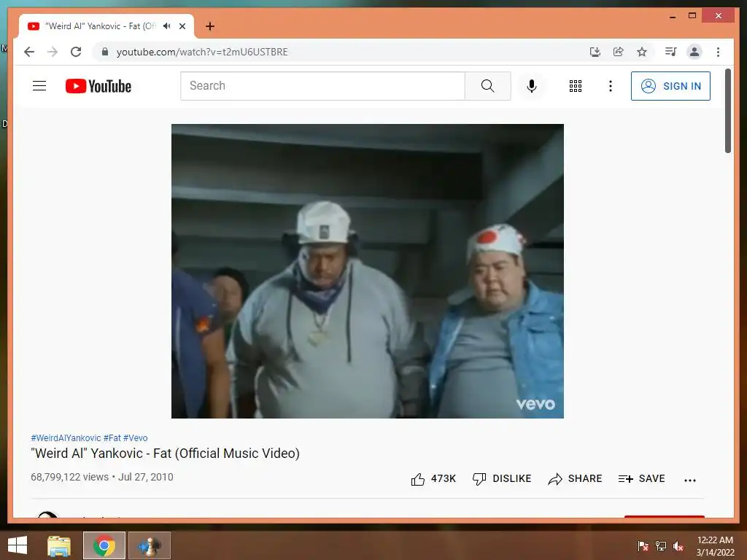Mute the tab via the speaker icon
Viewport: 747px width, 560px height.
(x=167, y=26)
